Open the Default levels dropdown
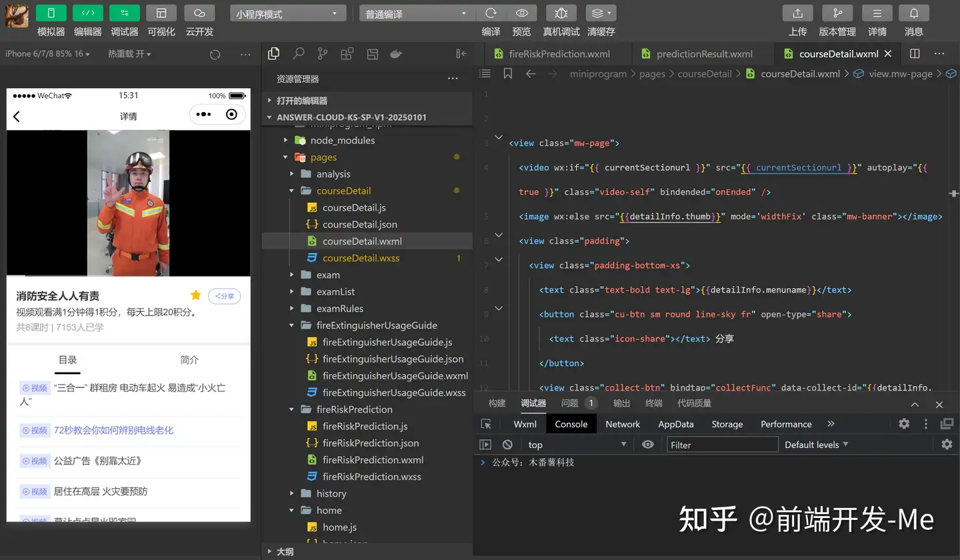 (x=817, y=445)
